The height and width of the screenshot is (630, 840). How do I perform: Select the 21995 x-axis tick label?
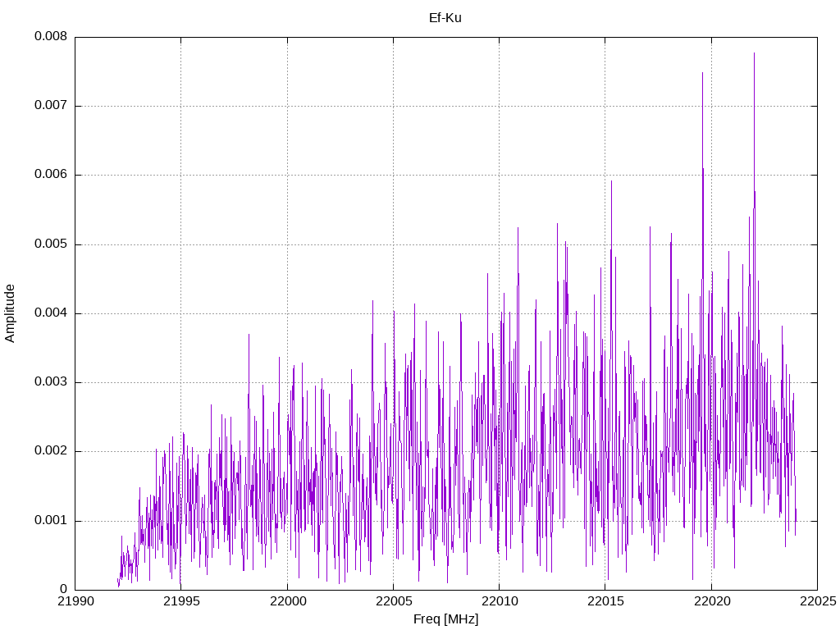[180, 603]
